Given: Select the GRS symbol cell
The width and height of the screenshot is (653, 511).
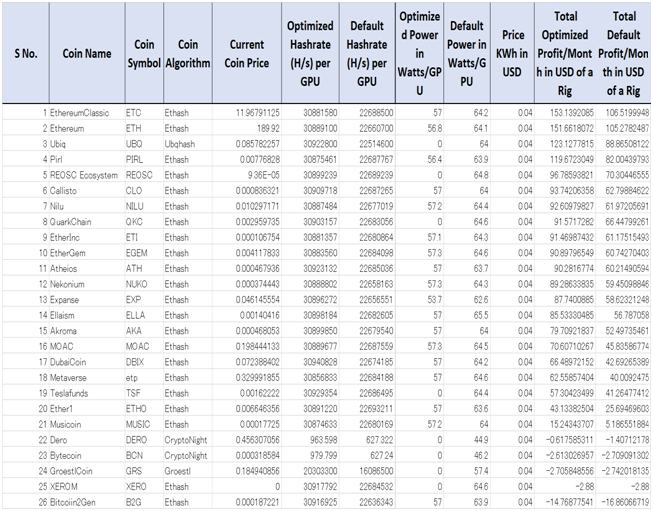Looking at the screenshot, I should [x=144, y=471].
